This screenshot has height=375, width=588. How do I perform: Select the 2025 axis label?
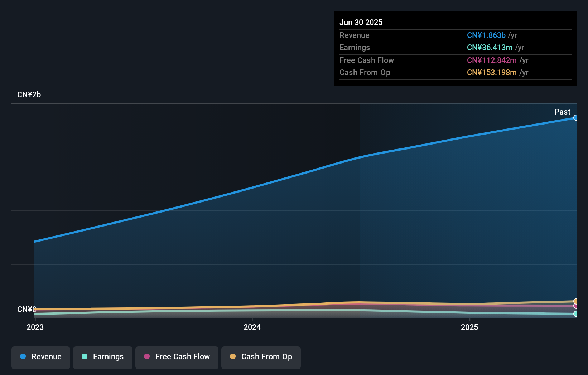point(469,327)
